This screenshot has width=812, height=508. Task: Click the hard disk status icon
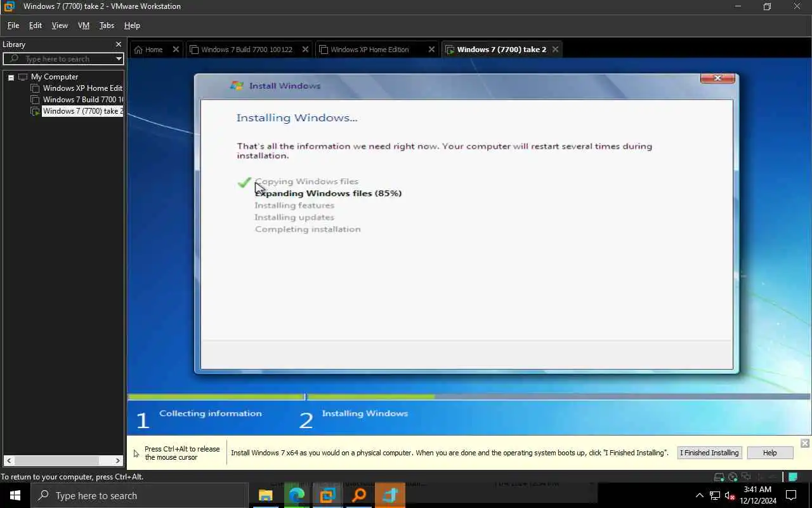point(719,477)
